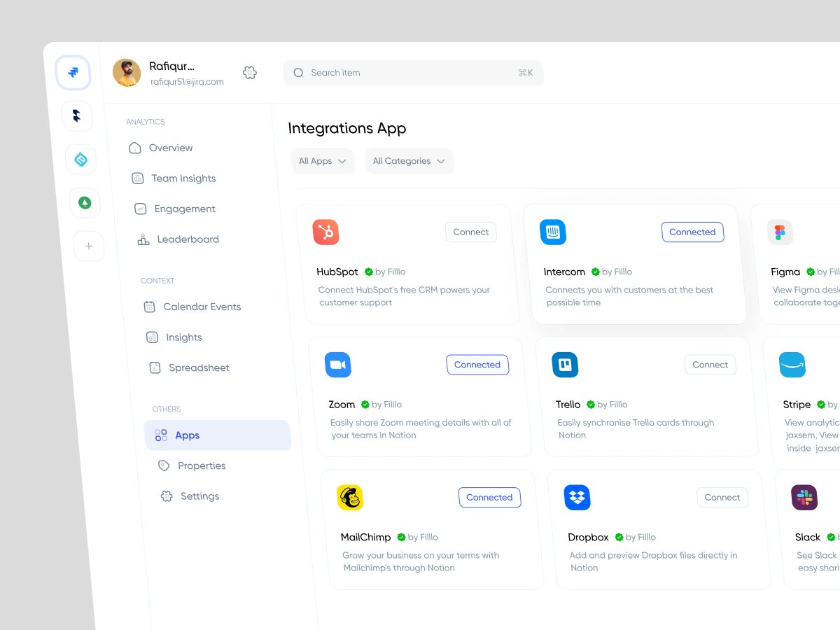Click the Intercom card description text
The width and height of the screenshot is (840, 630).
[629, 297]
